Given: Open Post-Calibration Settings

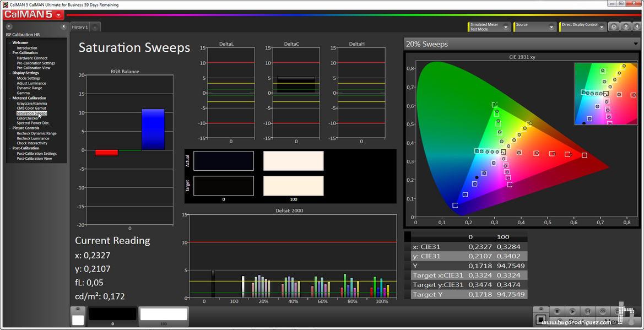Looking at the screenshot, I should click(x=36, y=153).
